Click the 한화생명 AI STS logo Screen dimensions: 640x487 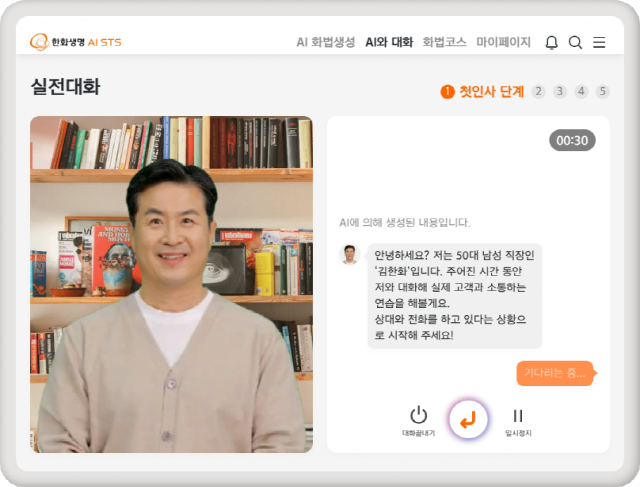pyautogui.click(x=76, y=42)
